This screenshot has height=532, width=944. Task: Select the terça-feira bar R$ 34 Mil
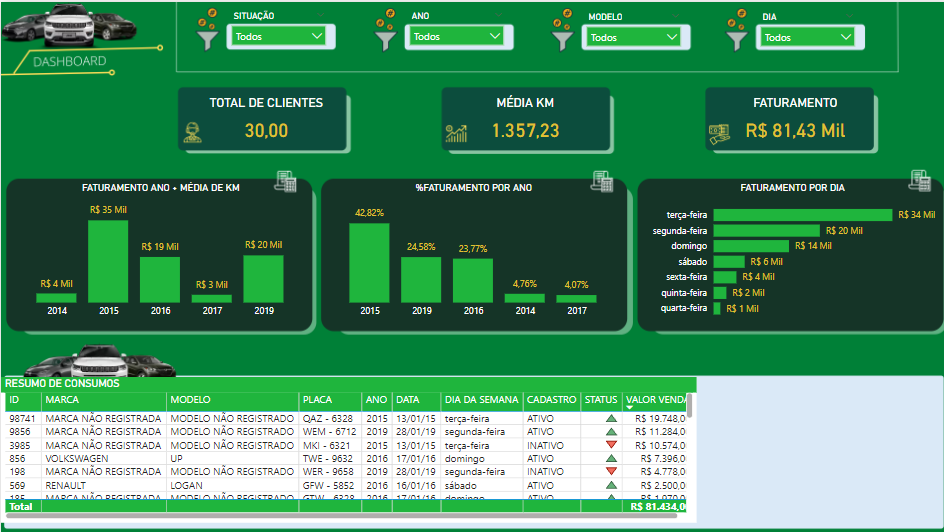click(803, 215)
